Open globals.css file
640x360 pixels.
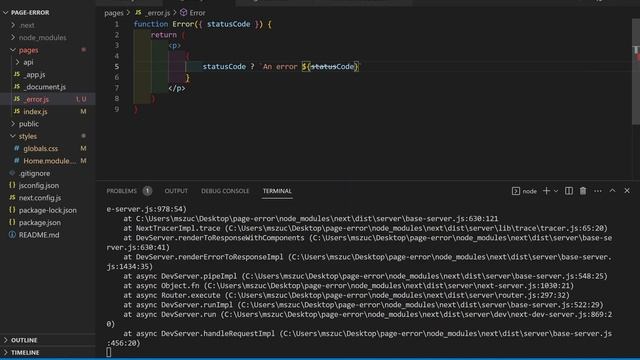click(x=40, y=149)
